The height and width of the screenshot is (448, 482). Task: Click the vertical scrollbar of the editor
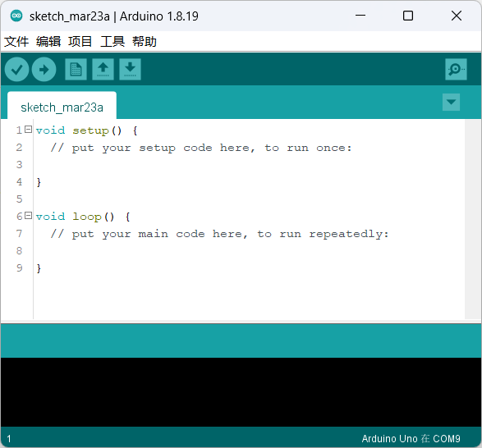(x=473, y=219)
